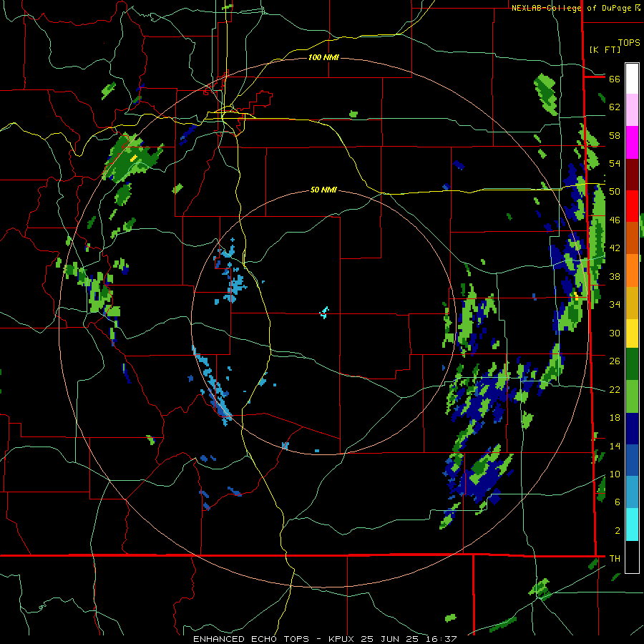Viewport: 644px width, 644px height.
Task: Click the legend value 58
Action: (x=615, y=135)
